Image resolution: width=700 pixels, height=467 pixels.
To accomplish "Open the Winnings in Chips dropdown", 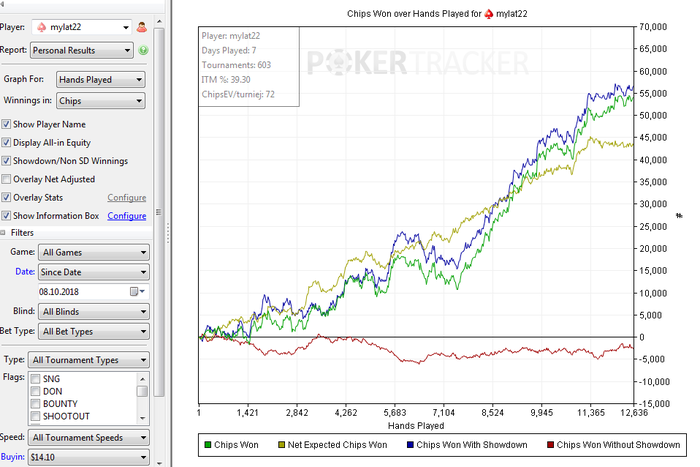I will (x=100, y=101).
